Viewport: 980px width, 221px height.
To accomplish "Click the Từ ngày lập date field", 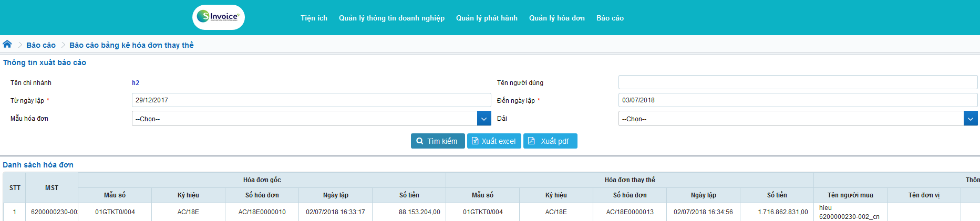I will tap(311, 100).
